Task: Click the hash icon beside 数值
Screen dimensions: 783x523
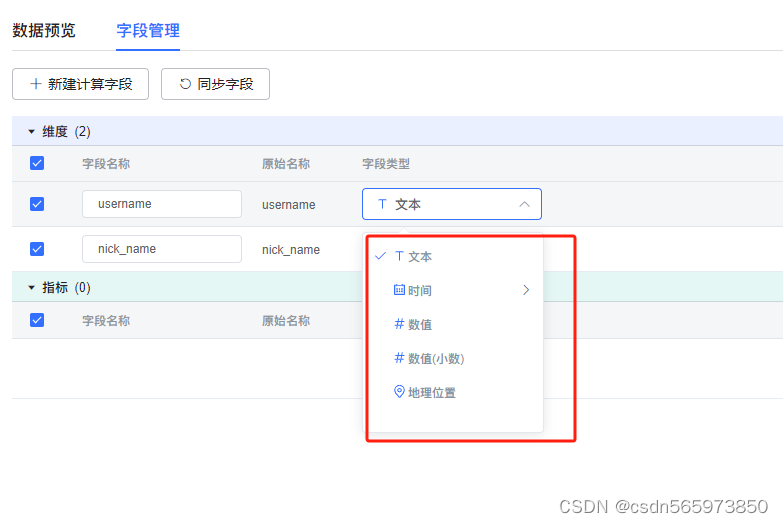Action: pyautogui.click(x=399, y=324)
